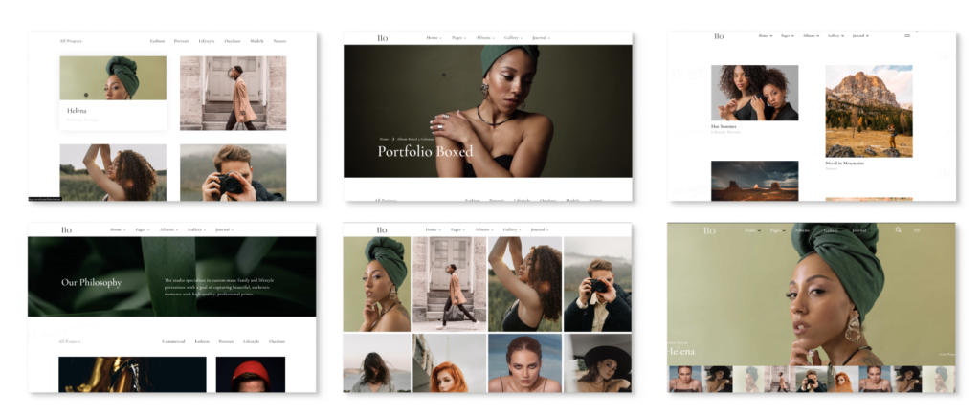Open Home menu in Our Philosophy mockup
Viewport: 980px width, 415px height.
point(118,229)
